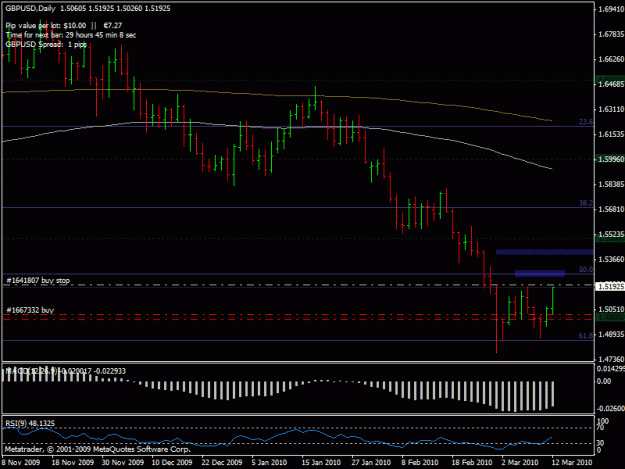Image resolution: width=625 pixels, height=469 pixels.
Task: Click the GBPUSD,Daily chart title text
Action: 30,8
